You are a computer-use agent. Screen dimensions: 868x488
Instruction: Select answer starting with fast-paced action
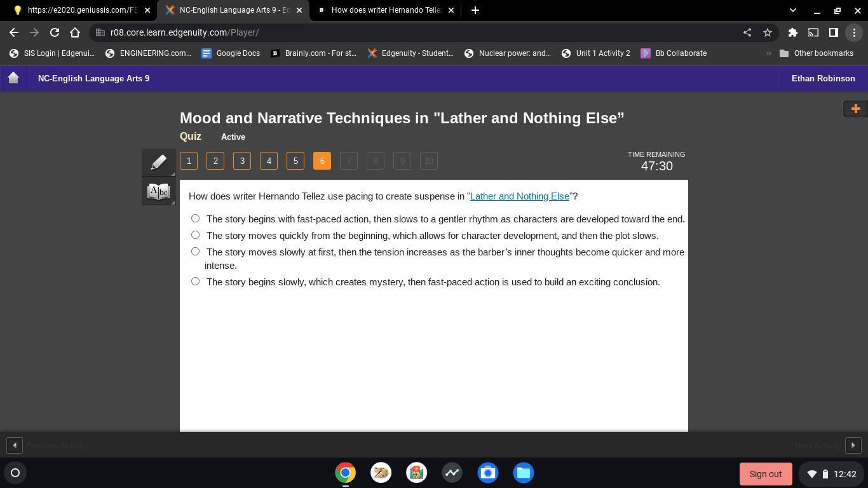click(195, 219)
